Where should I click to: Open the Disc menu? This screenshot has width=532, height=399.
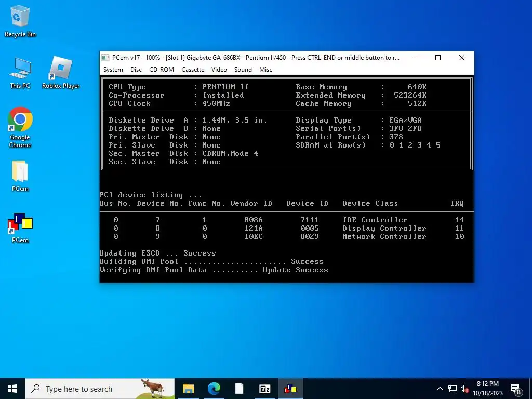[136, 70]
